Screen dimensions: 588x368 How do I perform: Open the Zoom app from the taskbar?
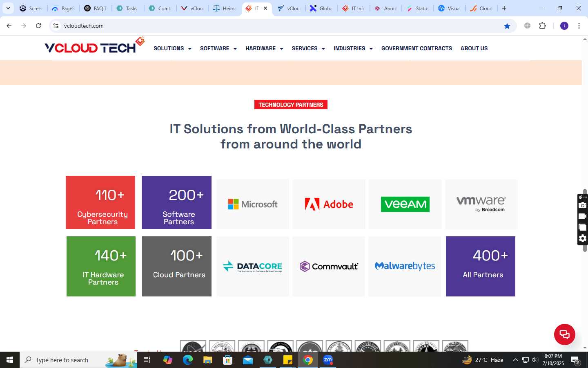point(328,360)
